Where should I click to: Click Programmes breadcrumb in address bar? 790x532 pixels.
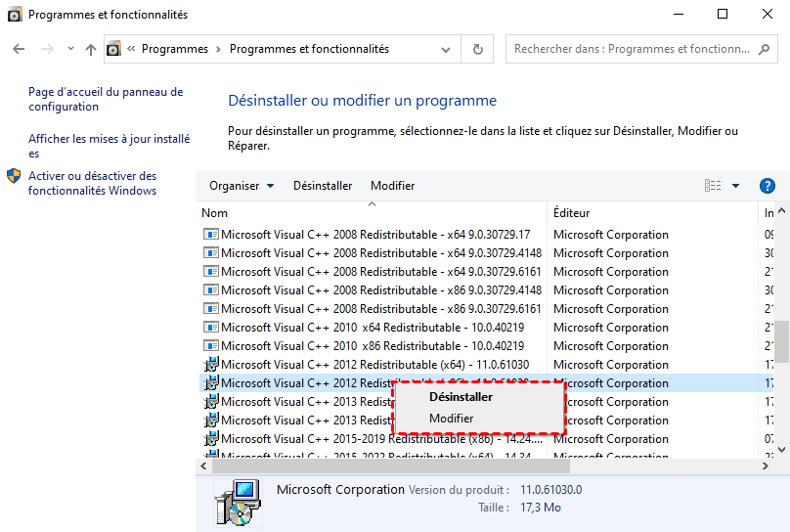174,49
